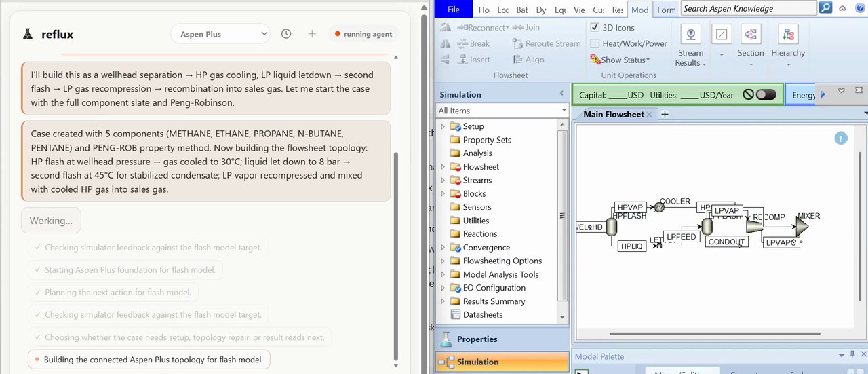Switch to the Ho ribbon tab
Image resolution: width=868 pixels, height=374 pixels.
(484, 10)
